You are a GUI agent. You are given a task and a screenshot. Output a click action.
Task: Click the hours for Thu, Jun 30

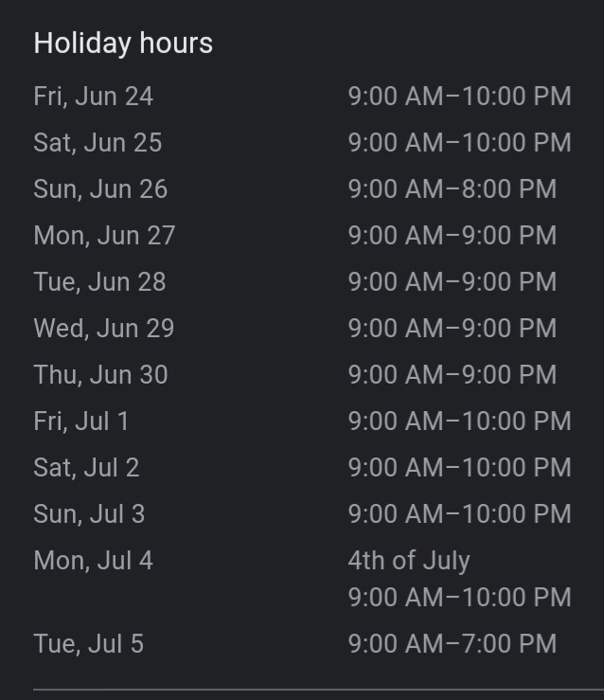point(452,375)
